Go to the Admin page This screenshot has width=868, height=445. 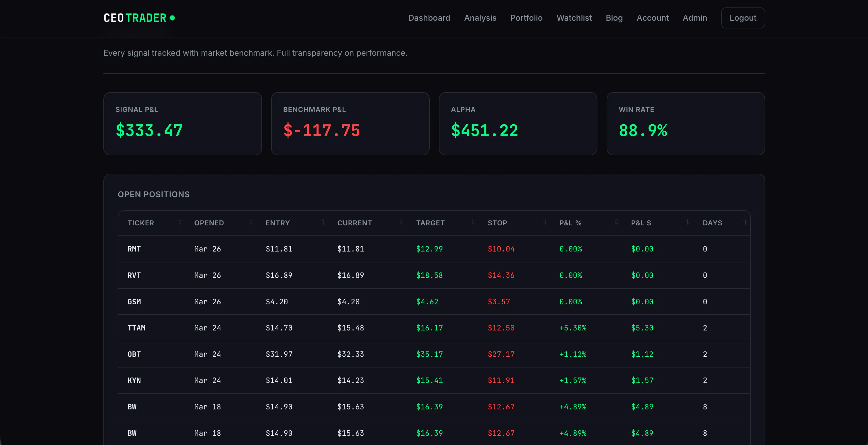point(695,18)
